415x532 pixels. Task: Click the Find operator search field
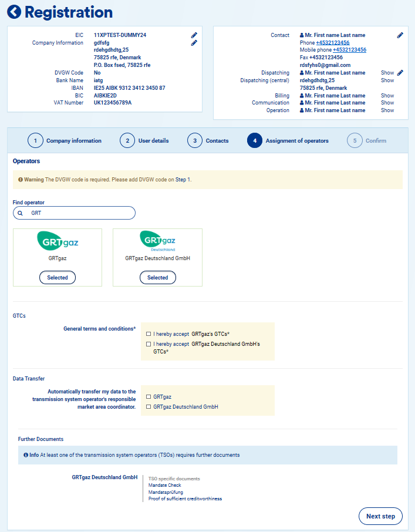coord(74,213)
